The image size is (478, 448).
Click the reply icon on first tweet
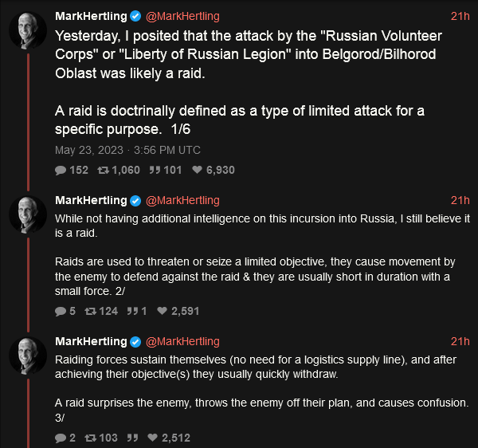[61, 170]
